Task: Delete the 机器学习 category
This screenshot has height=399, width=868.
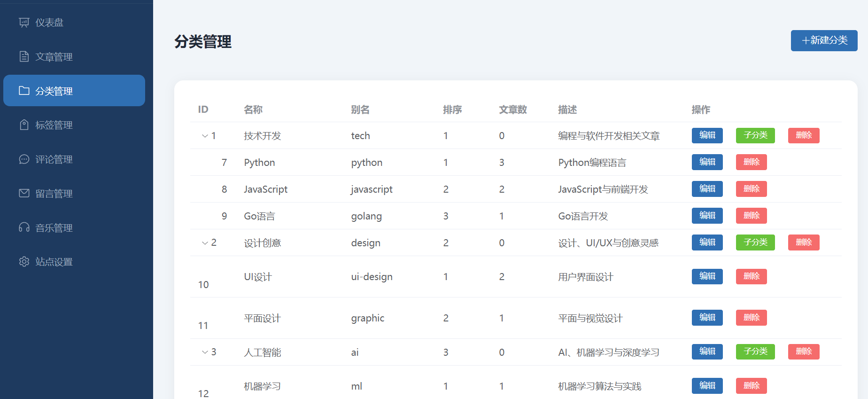Action: pyautogui.click(x=752, y=386)
